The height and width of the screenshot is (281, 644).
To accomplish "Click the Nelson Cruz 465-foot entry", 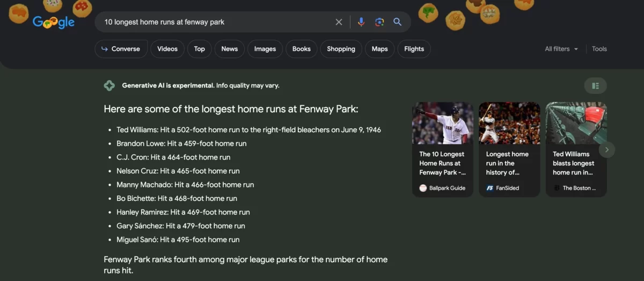I will 178,171.
